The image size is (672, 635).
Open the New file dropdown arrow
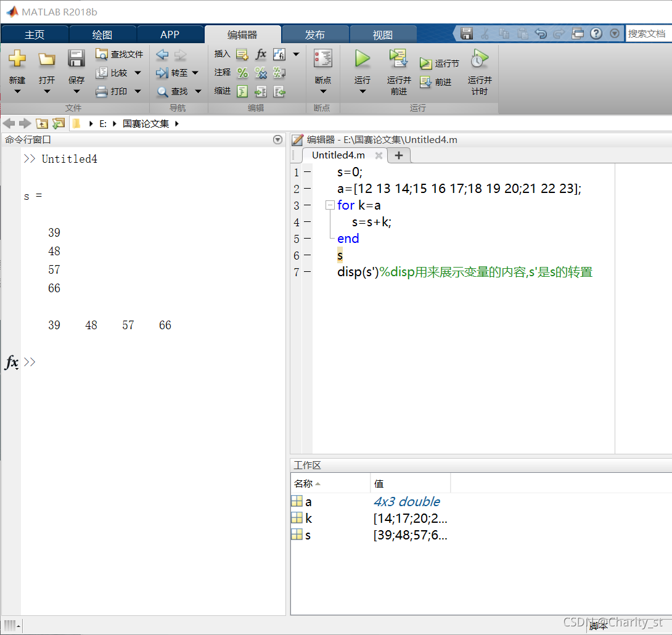click(17, 92)
